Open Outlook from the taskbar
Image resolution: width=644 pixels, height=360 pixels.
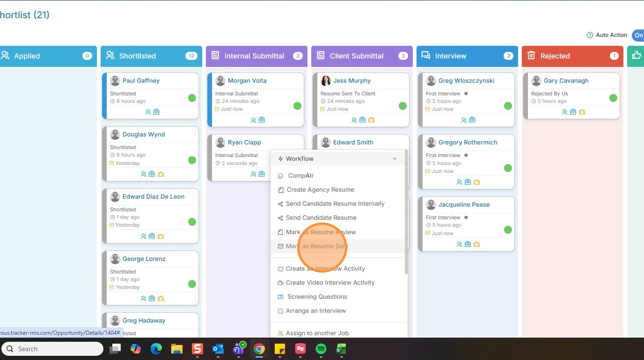tap(218, 349)
